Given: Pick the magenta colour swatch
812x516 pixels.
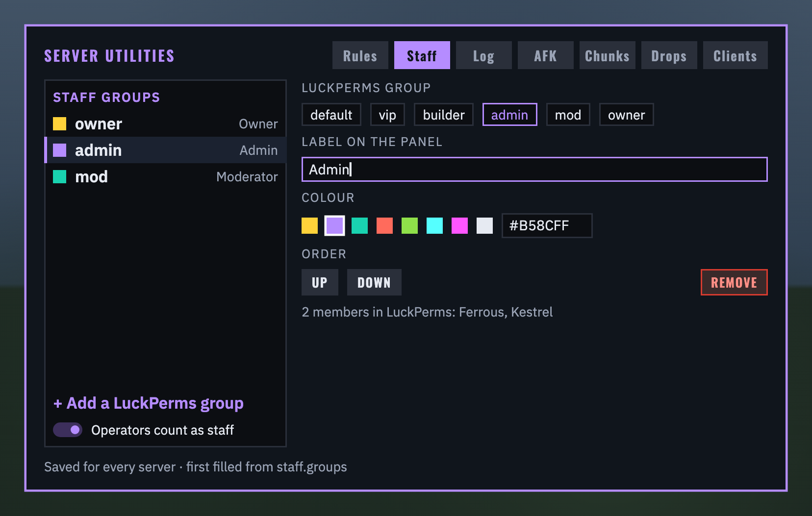Looking at the screenshot, I should (x=459, y=225).
